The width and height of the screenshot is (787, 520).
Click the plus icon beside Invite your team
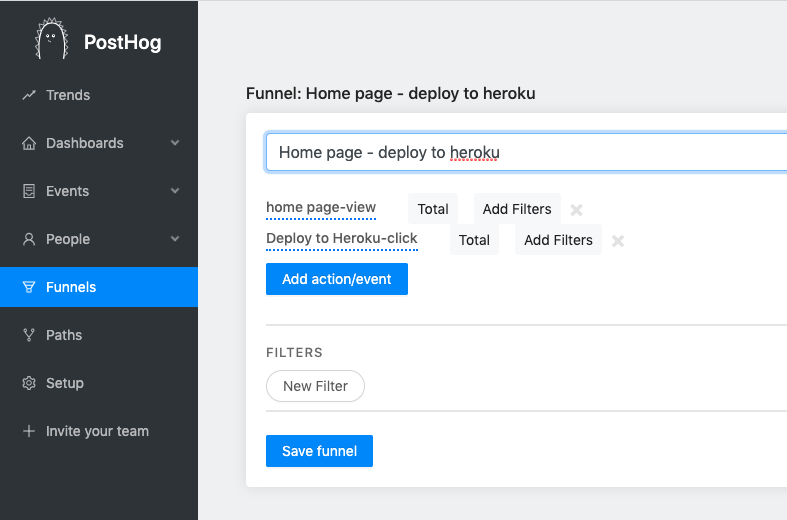(29, 431)
